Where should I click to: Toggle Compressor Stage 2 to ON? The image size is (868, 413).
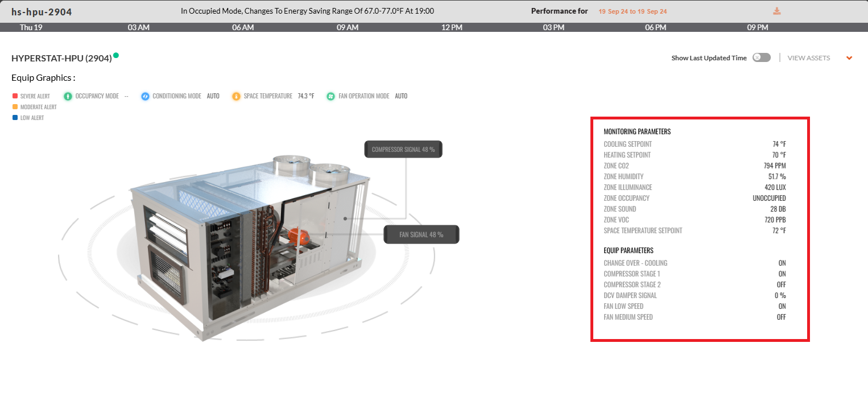click(780, 284)
